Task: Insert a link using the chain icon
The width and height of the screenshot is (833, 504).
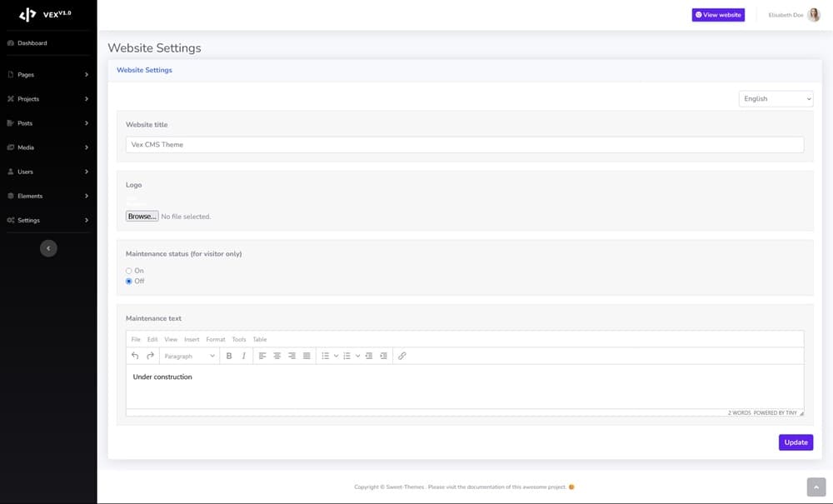Action: [402, 356]
